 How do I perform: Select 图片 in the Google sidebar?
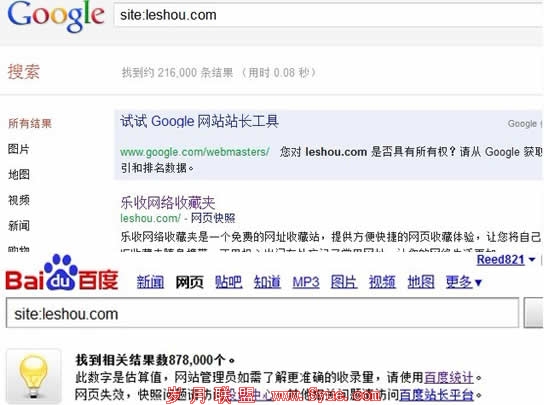click(x=19, y=149)
